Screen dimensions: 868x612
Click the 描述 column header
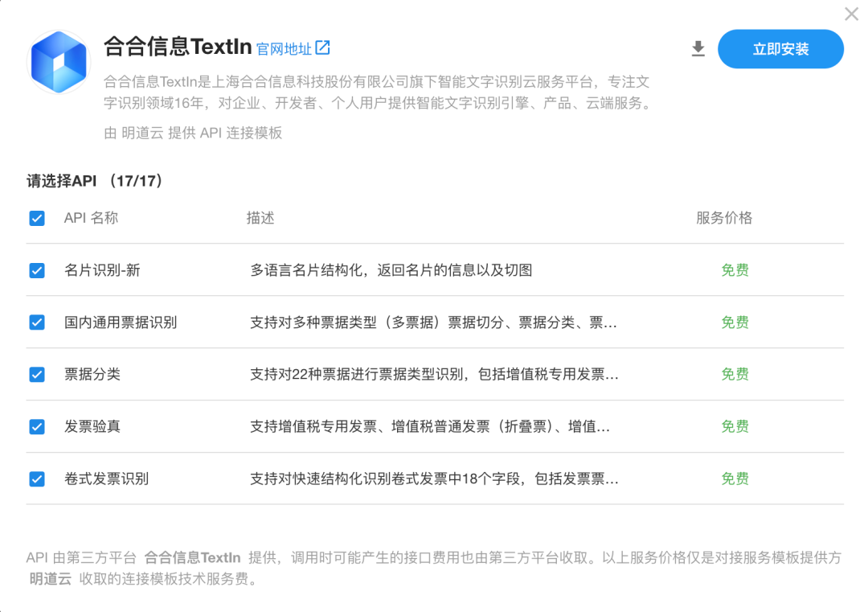click(x=260, y=218)
